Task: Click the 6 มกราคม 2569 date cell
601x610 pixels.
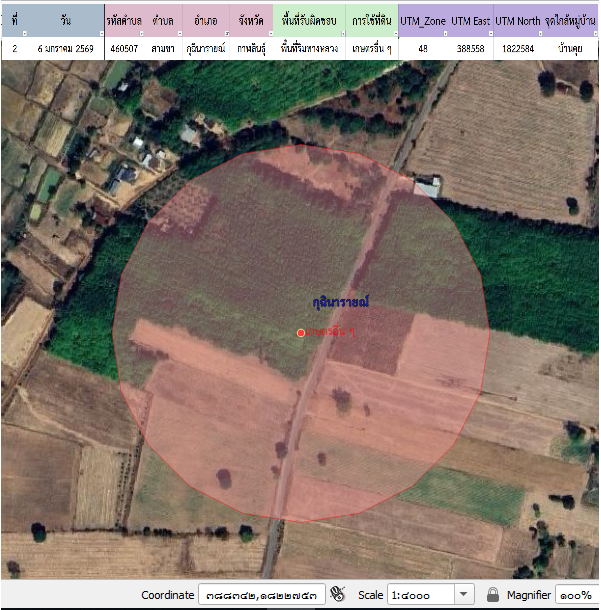Action: pos(65,48)
